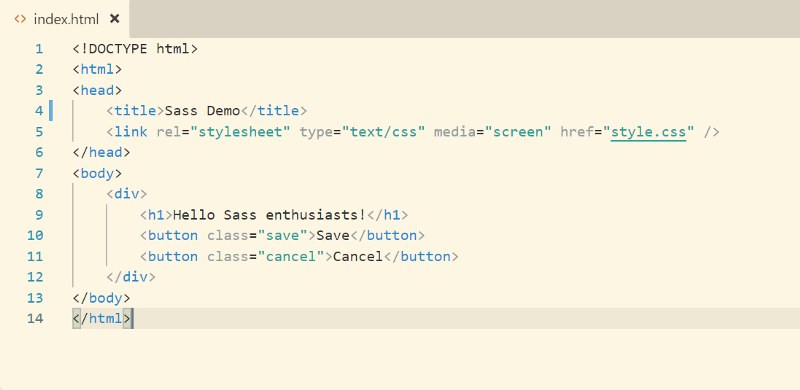
Task: Place cursor in the Sass Demo title text
Action: coord(202,111)
